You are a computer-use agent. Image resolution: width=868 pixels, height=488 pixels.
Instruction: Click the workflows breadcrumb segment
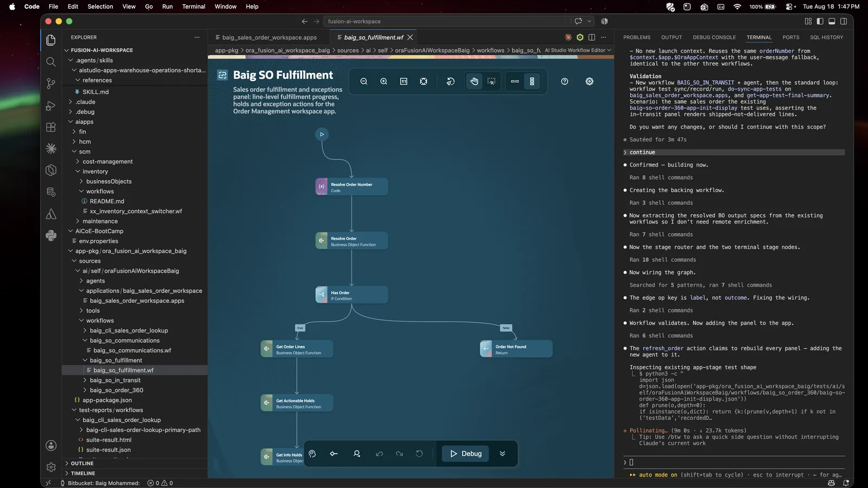[x=490, y=50]
